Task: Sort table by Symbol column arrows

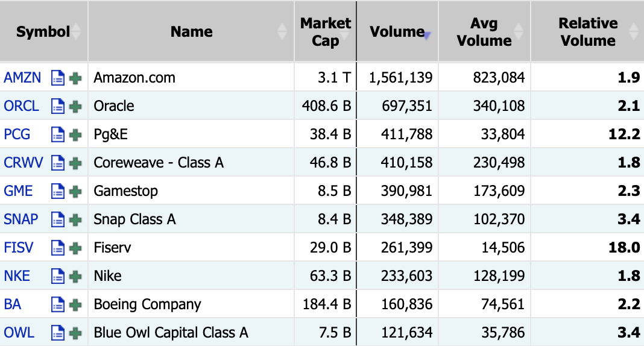Action: (77, 31)
